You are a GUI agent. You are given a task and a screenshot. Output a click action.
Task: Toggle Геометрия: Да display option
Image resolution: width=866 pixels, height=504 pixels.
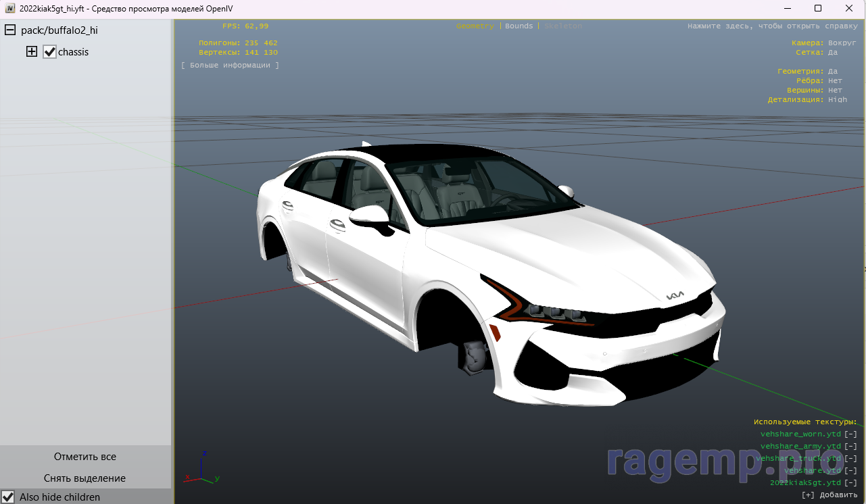(x=808, y=71)
